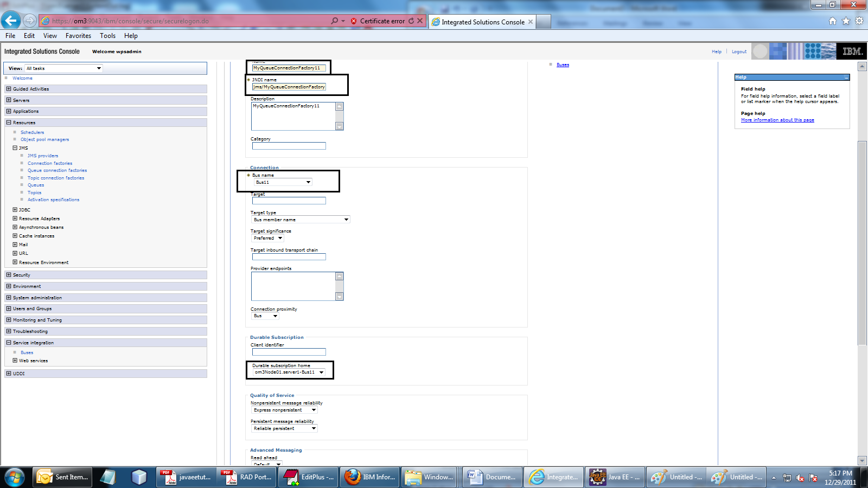Open the Topics link under JMS

pyautogui.click(x=34, y=192)
